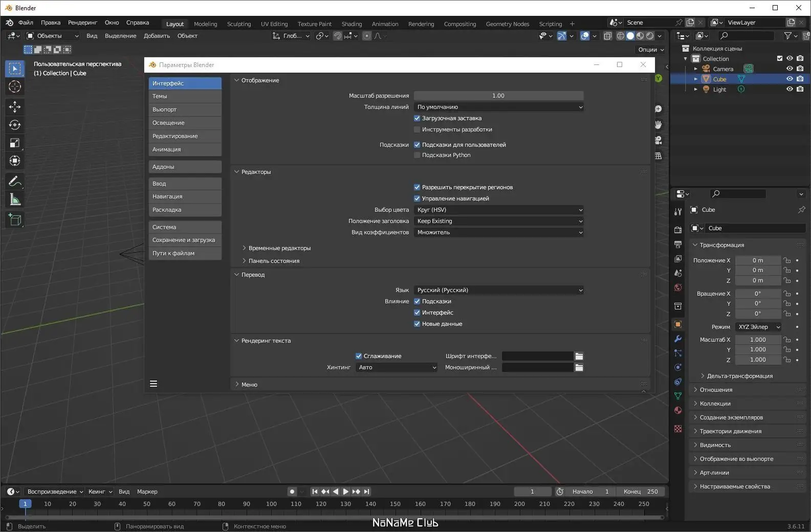Select the Scale tool
Viewport: 811px width, 532px height.
(15, 143)
